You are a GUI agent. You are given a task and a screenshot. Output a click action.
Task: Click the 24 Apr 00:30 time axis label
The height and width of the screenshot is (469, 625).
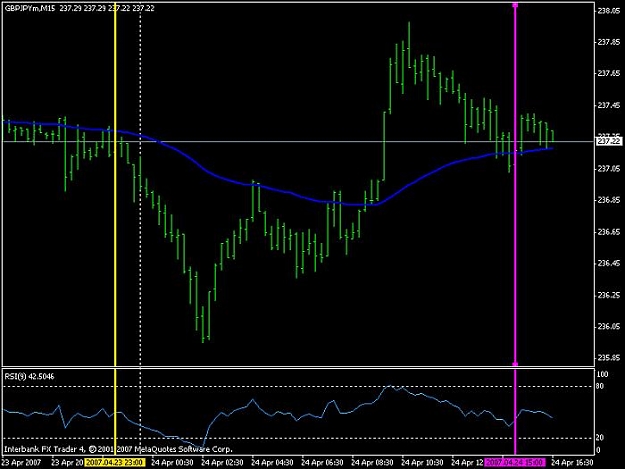point(172,463)
